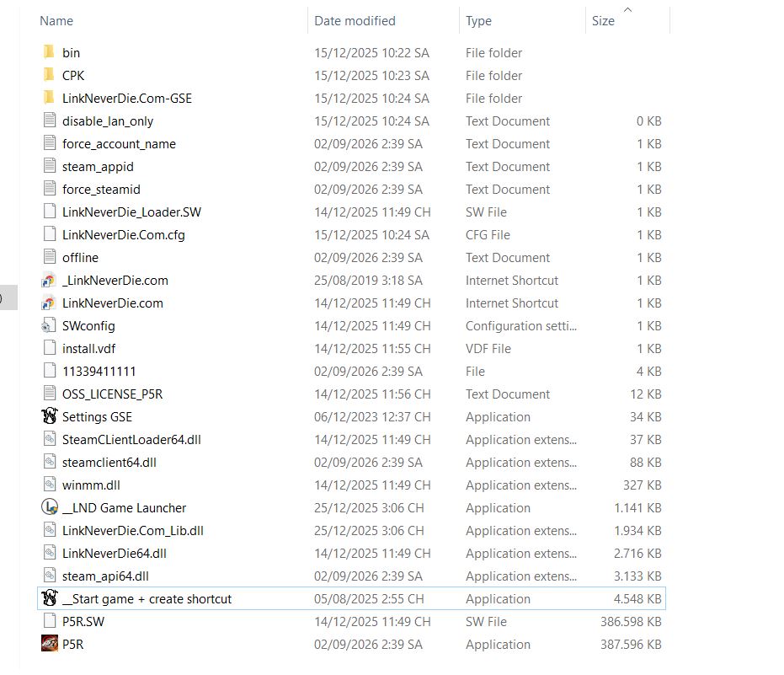784x675 pixels.
Task: Click the disable_lan_only text file icon
Action: pyautogui.click(x=49, y=121)
